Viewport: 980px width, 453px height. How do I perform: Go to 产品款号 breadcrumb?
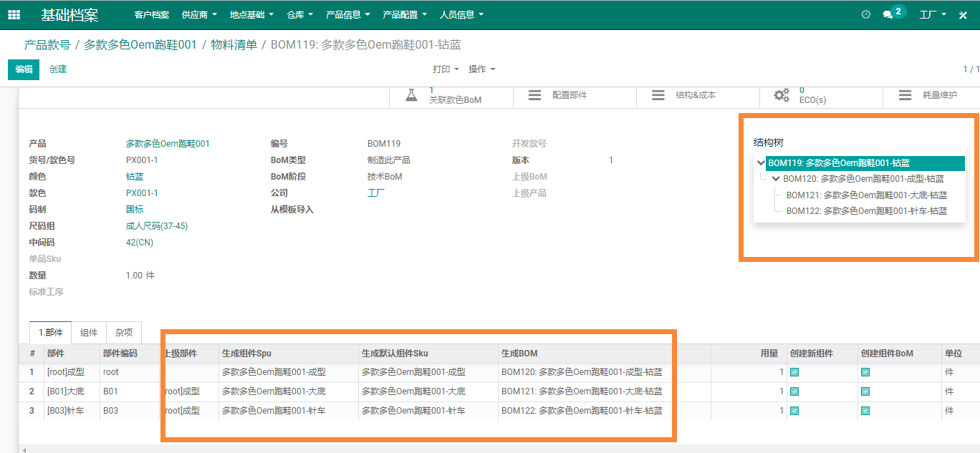click(47, 45)
